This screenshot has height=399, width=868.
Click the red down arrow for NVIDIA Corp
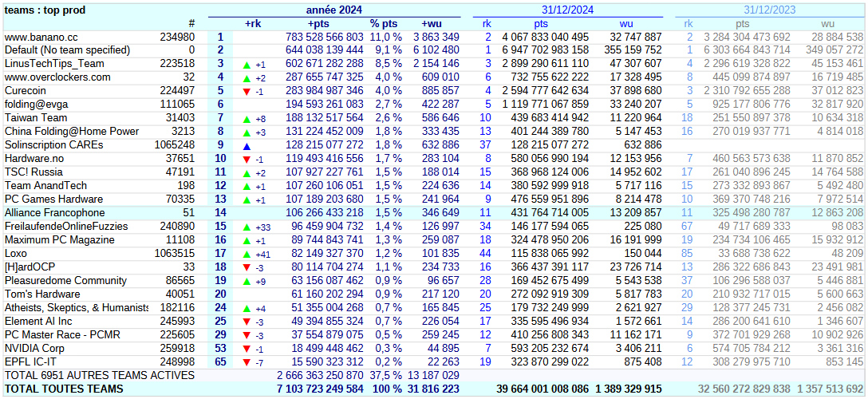(x=247, y=349)
